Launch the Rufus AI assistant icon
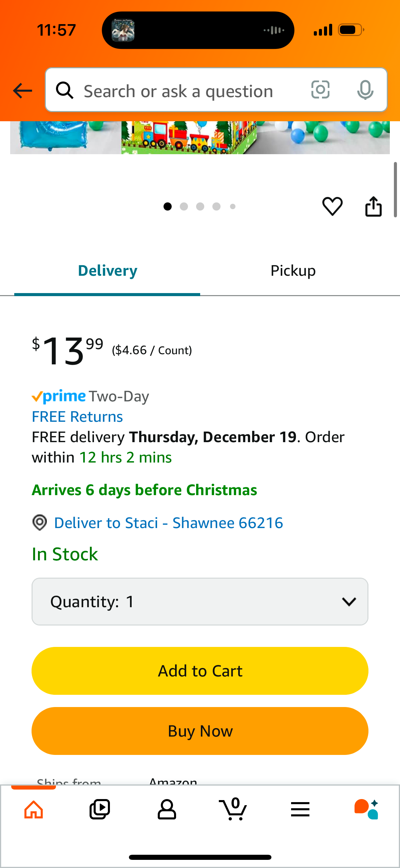400x868 pixels. pyautogui.click(x=366, y=809)
